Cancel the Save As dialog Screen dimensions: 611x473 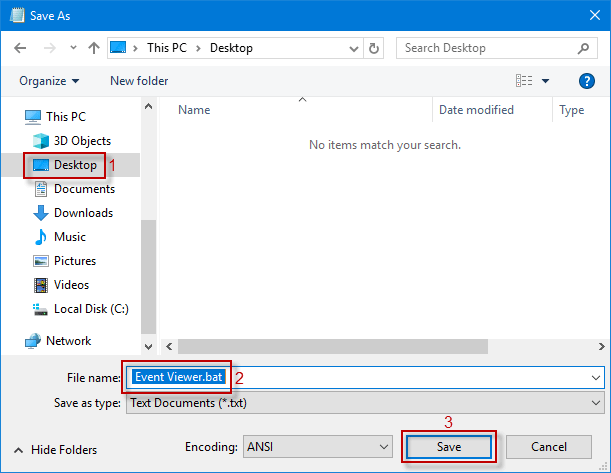pyautogui.click(x=549, y=446)
